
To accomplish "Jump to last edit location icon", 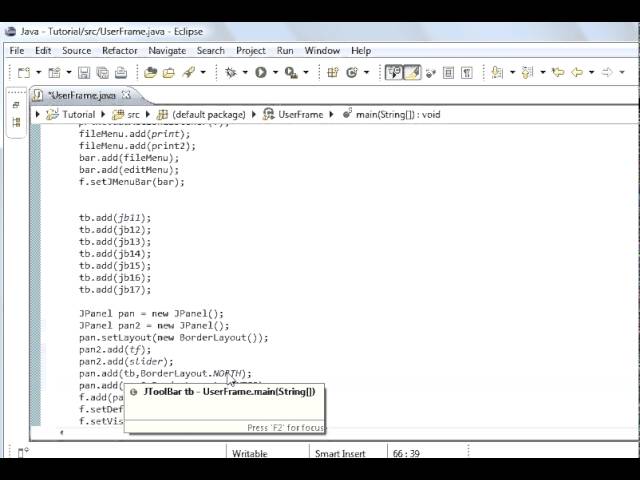I will pos(558,73).
